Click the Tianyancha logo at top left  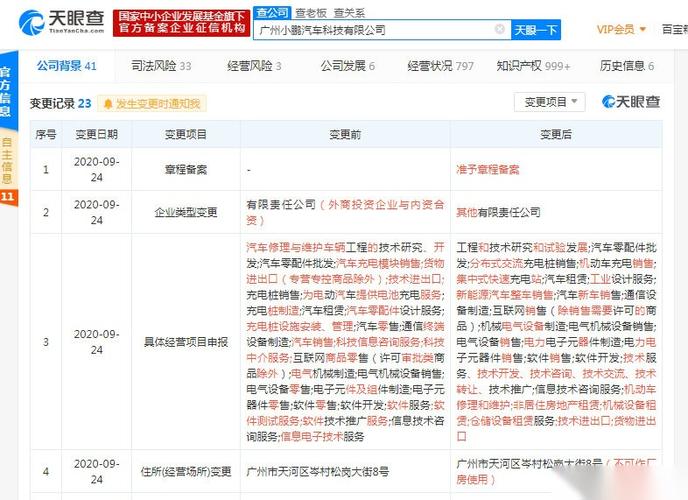[x=62, y=21]
